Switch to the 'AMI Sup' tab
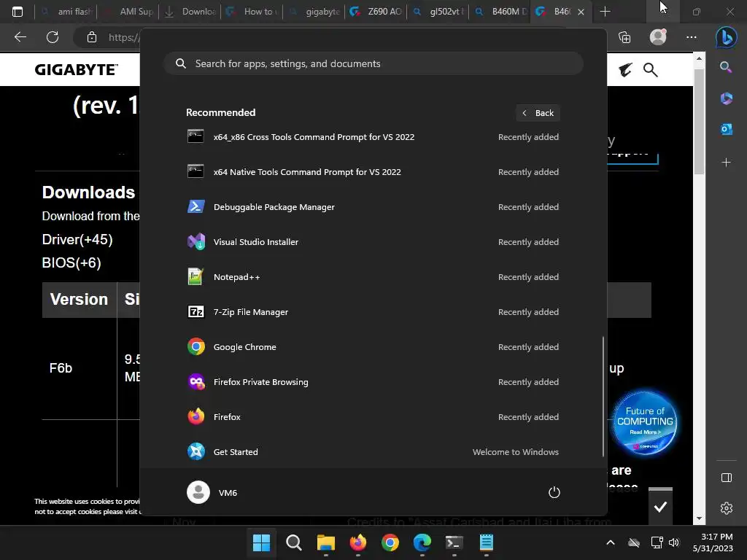Screen dimensions: 747x560 coord(128,12)
